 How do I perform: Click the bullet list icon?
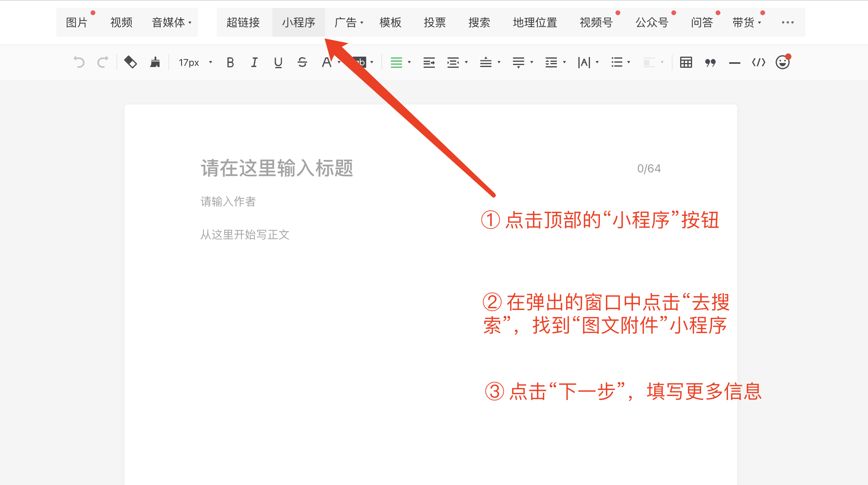[x=617, y=63]
